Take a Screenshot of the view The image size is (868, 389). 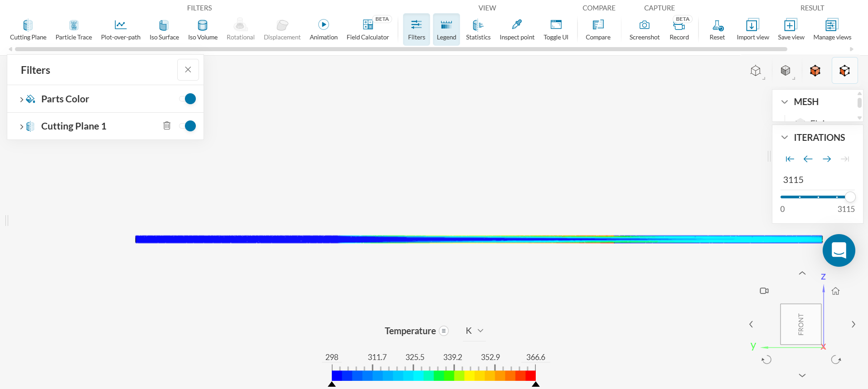click(x=645, y=30)
